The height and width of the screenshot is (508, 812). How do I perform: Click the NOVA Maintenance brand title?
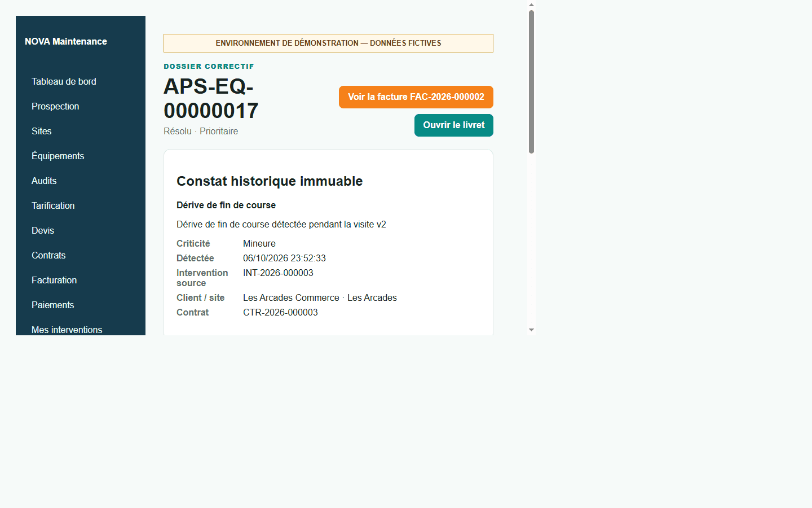click(x=66, y=41)
